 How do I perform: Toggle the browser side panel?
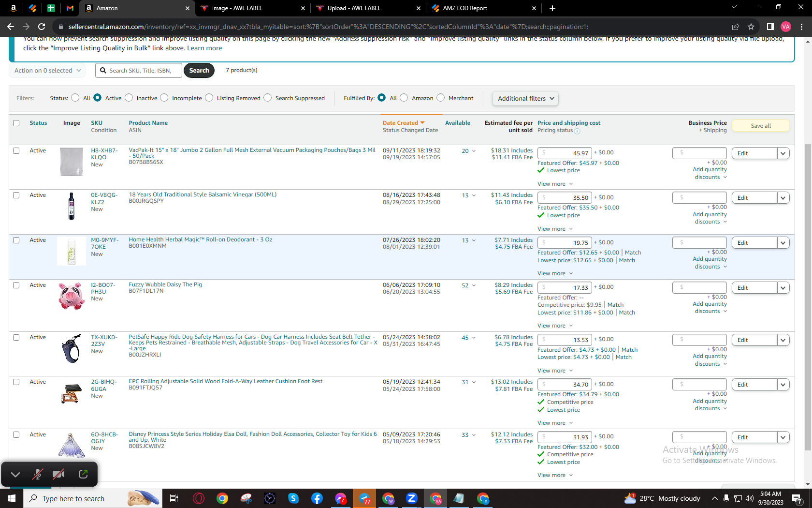tap(770, 27)
